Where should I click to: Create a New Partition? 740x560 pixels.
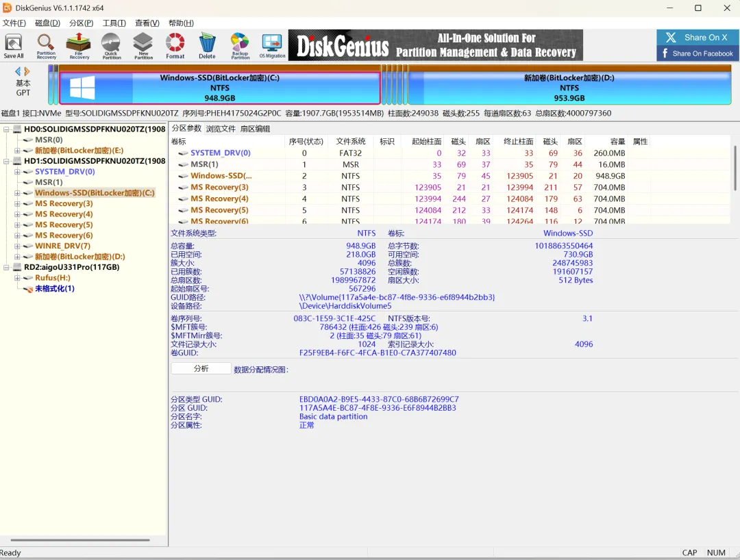pyautogui.click(x=143, y=46)
